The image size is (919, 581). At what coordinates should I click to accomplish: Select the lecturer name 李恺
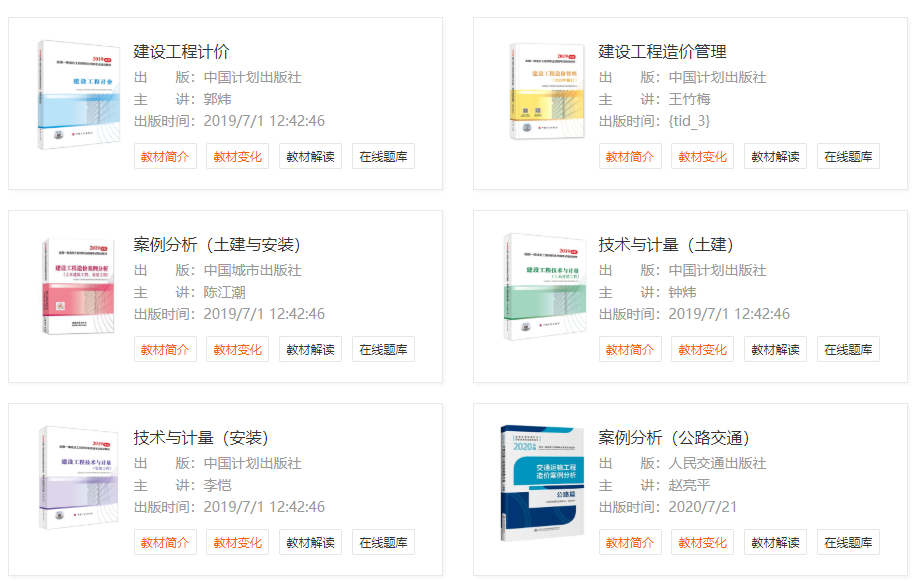pyautogui.click(x=217, y=485)
